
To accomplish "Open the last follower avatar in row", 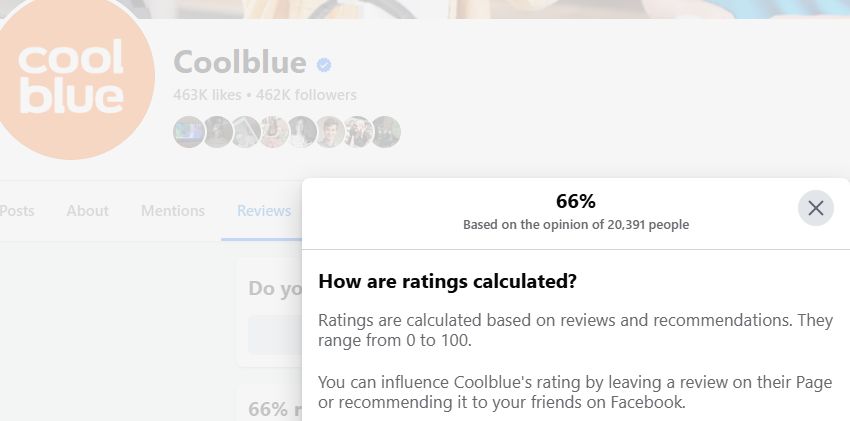I will tap(386, 132).
